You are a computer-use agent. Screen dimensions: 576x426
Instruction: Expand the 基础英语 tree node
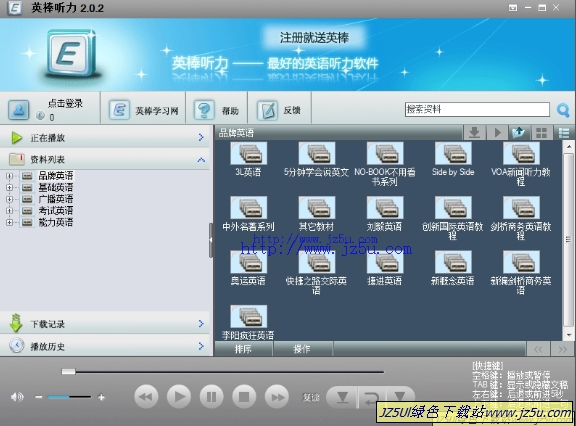point(10,187)
